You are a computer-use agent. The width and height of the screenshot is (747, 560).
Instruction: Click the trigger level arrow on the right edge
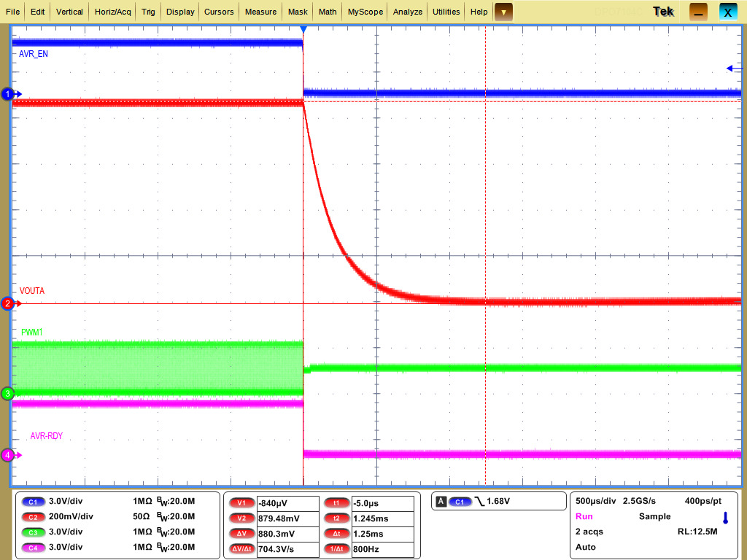coord(730,67)
